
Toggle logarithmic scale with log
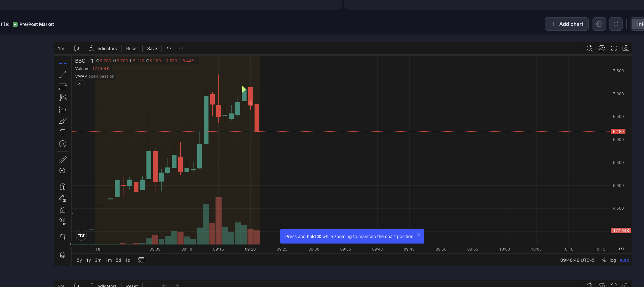pyautogui.click(x=612, y=260)
